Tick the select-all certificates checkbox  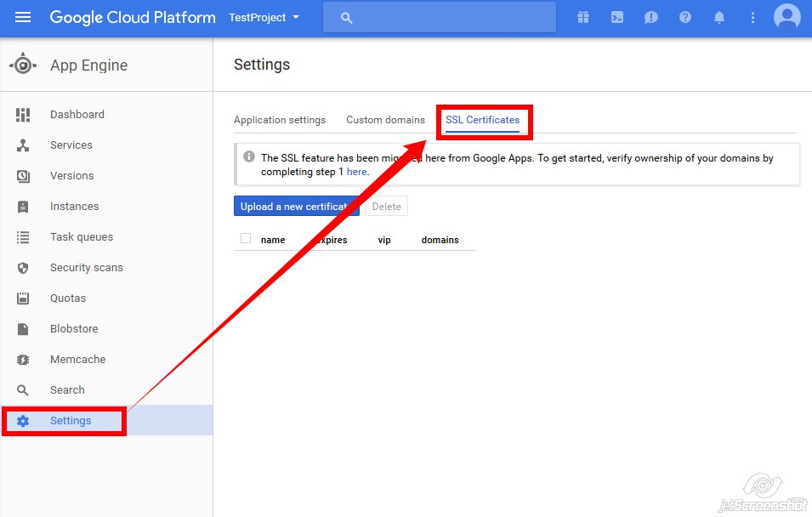[246, 239]
